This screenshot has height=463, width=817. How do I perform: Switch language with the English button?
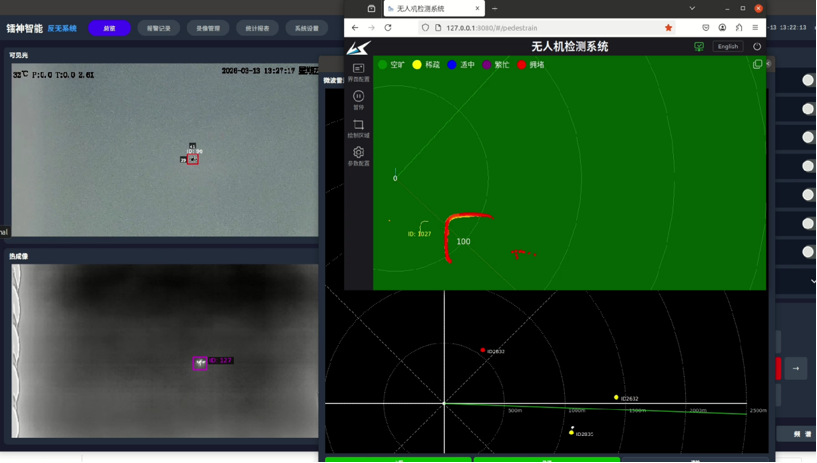(x=727, y=46)
